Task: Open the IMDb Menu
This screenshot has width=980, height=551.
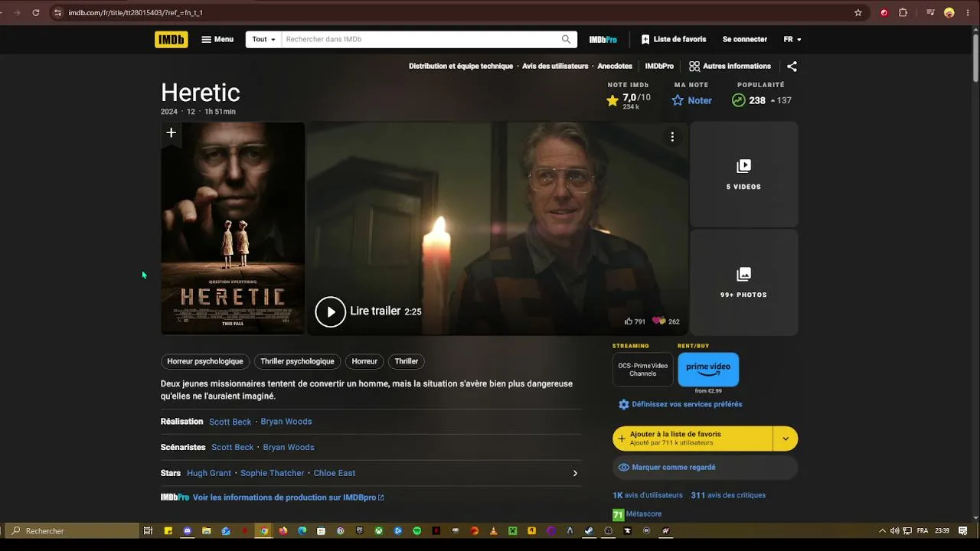Action: pos(217,39)
